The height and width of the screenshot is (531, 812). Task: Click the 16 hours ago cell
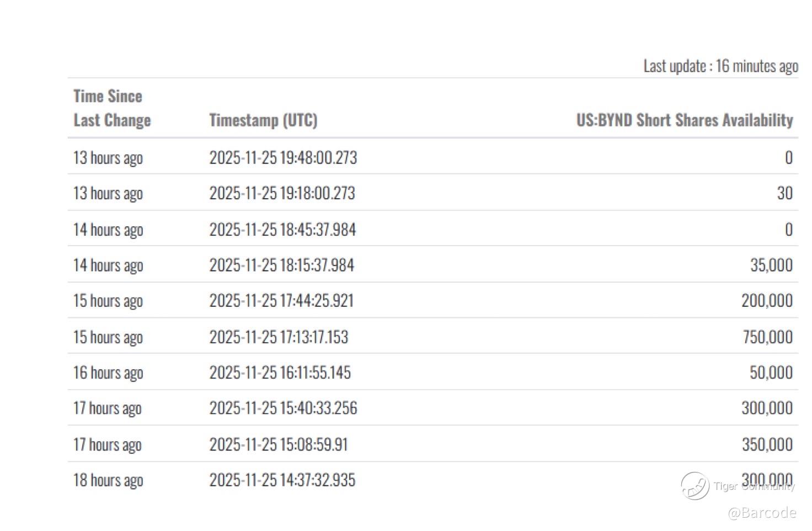108,373
